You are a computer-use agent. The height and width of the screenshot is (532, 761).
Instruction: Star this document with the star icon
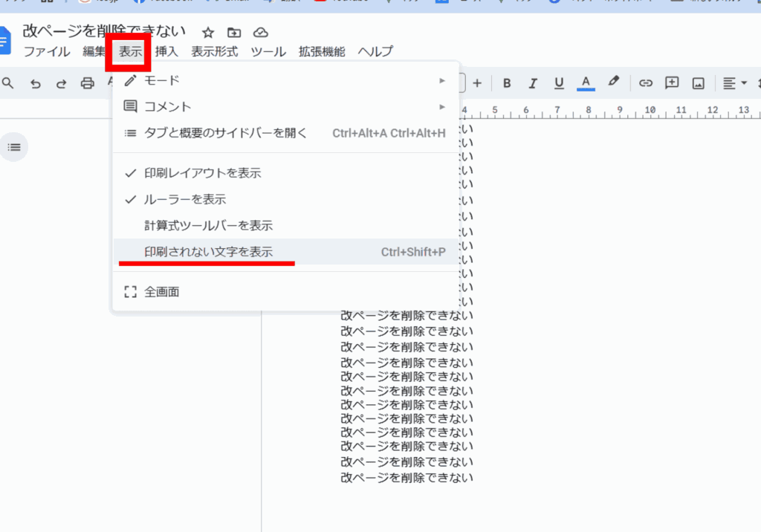click(208, 32)
